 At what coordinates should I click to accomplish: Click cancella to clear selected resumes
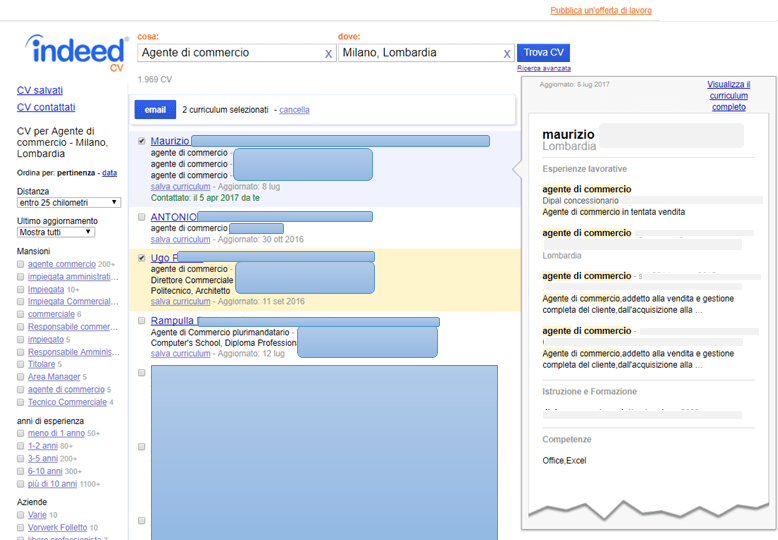(294, 110)
